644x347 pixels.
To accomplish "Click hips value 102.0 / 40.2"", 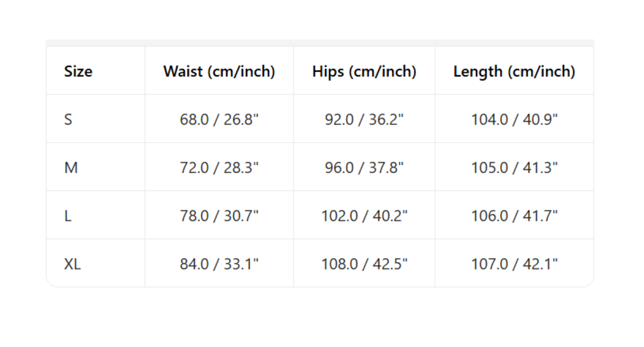I will pyautogui.click(x=364, y=216).
